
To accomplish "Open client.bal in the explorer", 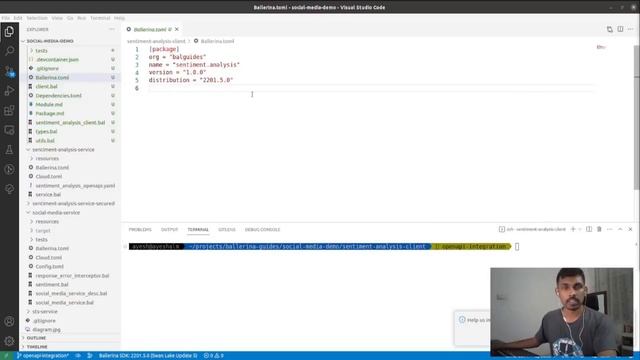I will tap(47, 87).
